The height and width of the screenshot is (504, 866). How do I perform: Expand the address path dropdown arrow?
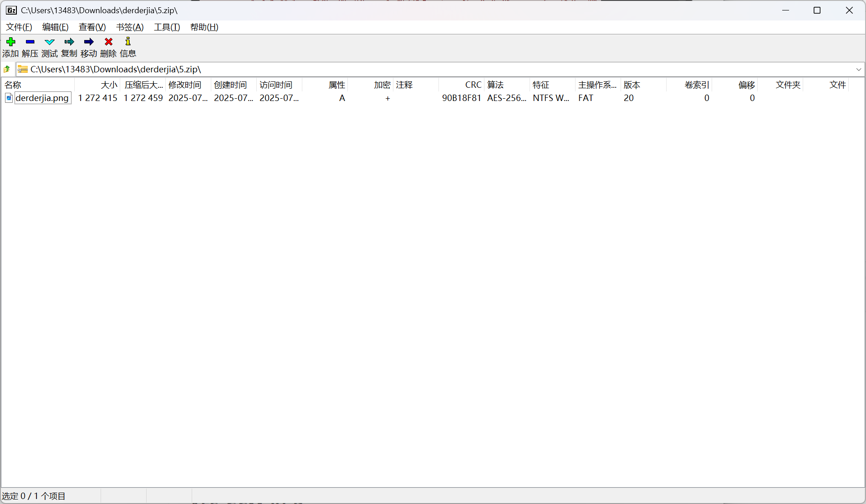coord(858,70)
